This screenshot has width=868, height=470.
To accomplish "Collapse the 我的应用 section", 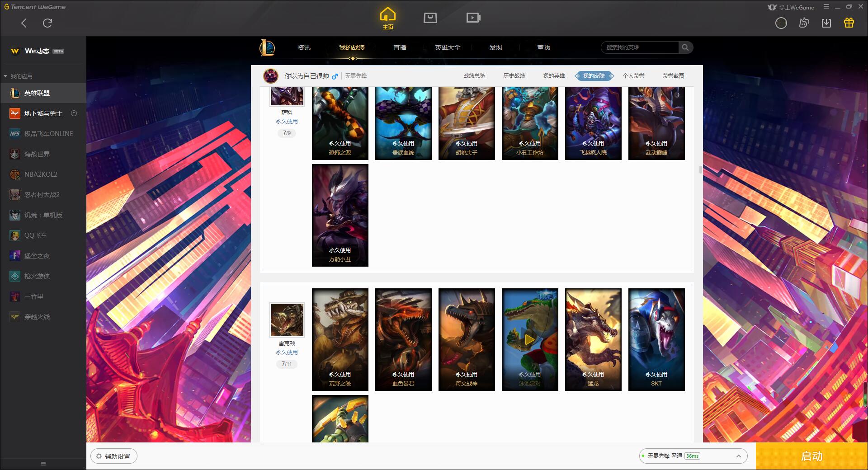I will 18,76.
